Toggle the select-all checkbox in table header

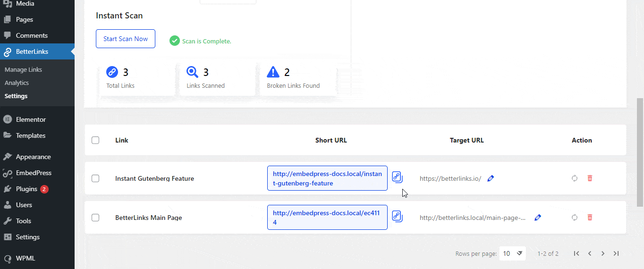pos(95,140)
